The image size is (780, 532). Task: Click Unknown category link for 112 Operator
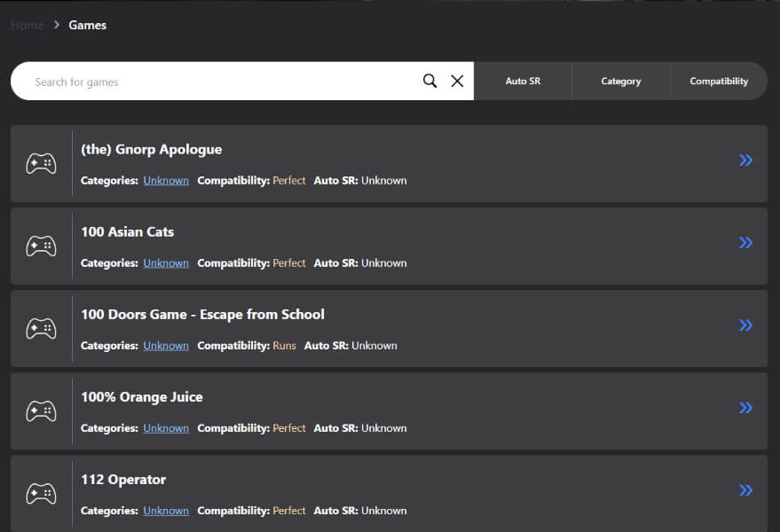click(x=166, y=511)
